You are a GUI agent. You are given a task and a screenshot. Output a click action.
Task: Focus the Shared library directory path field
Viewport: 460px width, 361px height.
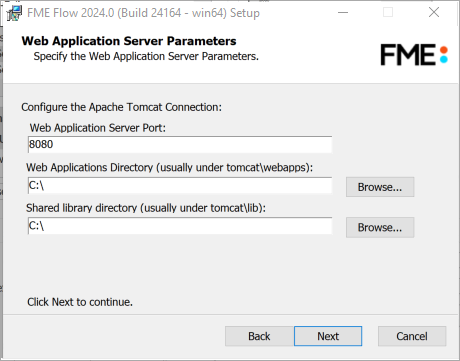(x=180, y=226)
